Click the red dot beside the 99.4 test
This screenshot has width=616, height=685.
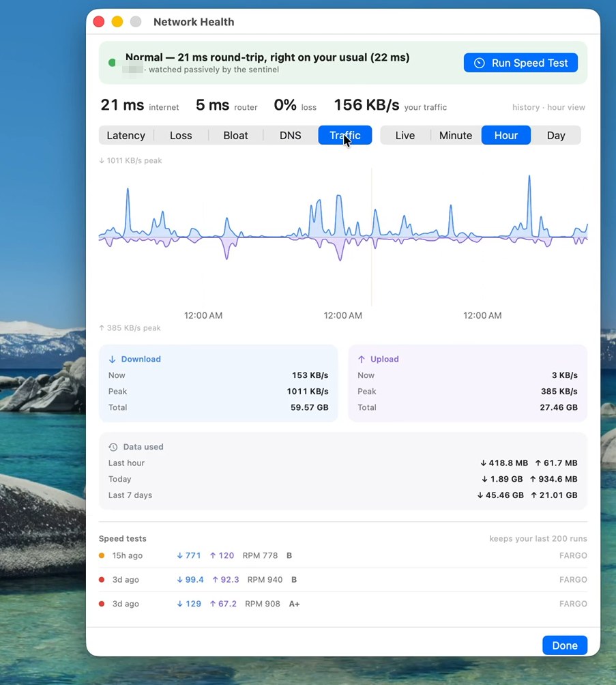102,580
